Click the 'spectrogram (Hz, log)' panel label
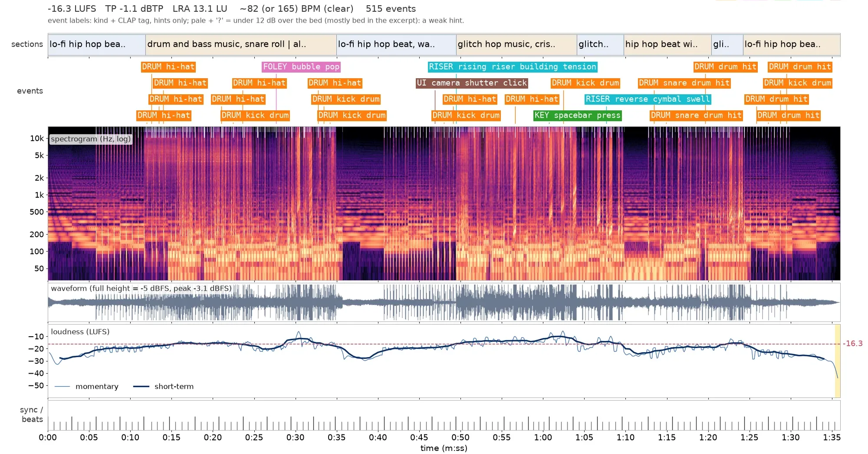Viewport: 868px width, 454px height. coord(91,139)
